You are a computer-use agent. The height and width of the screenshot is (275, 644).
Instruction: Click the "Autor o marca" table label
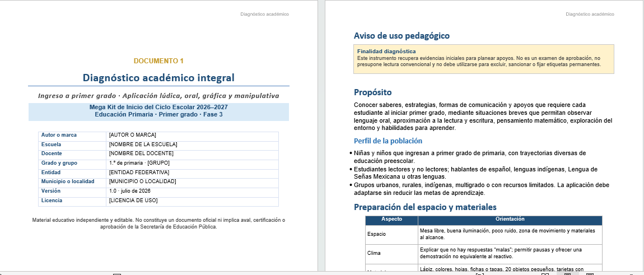coord(59,135)
